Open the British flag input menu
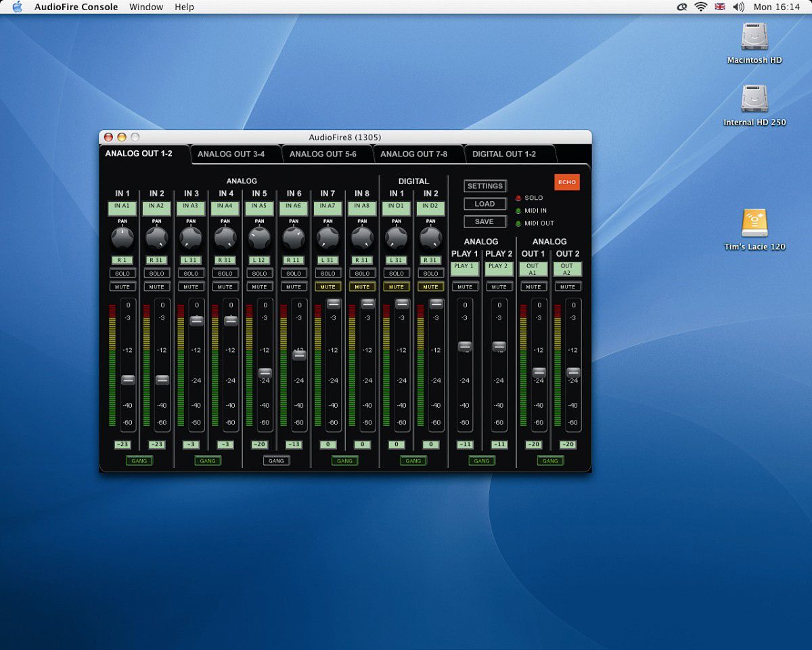The image size is (812, 650). click(719, 7)
